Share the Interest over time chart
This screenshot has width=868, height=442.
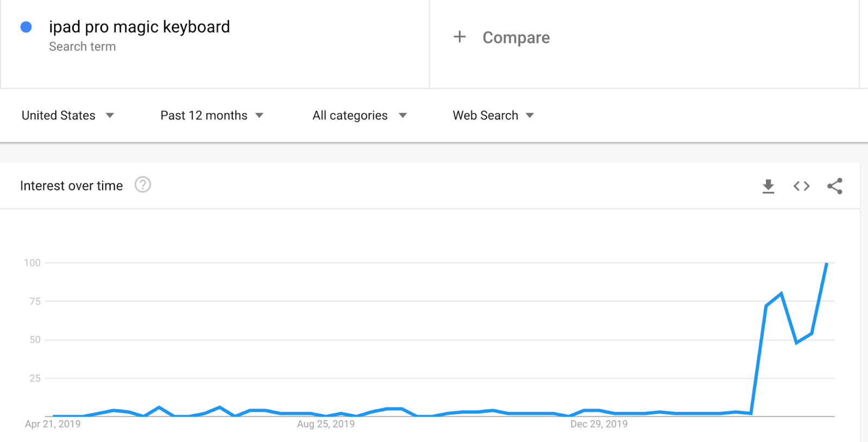(x=835, y=186)
